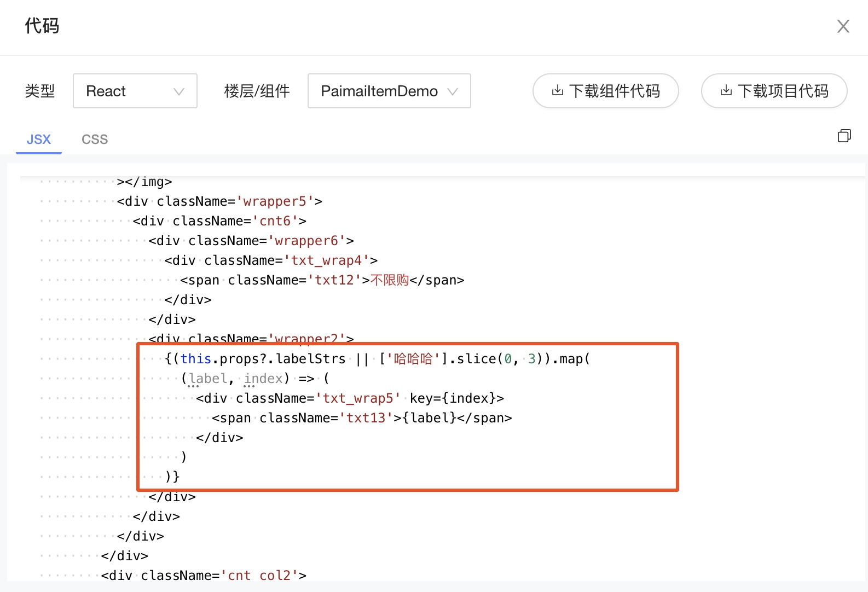Click the 类型 label

pos(40,91)
